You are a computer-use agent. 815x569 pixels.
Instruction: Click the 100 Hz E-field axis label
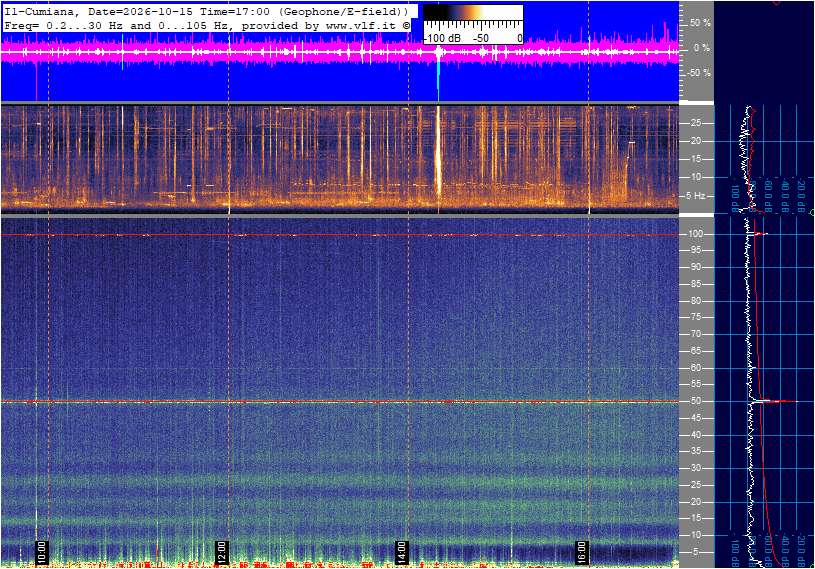click(695, 234)
